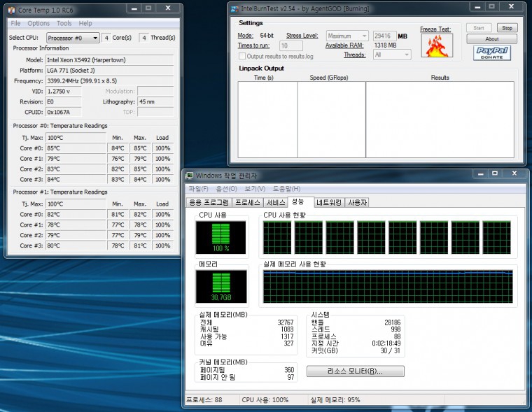
Task: Click the Time (s) column header
Action: [x=264, y=78]
